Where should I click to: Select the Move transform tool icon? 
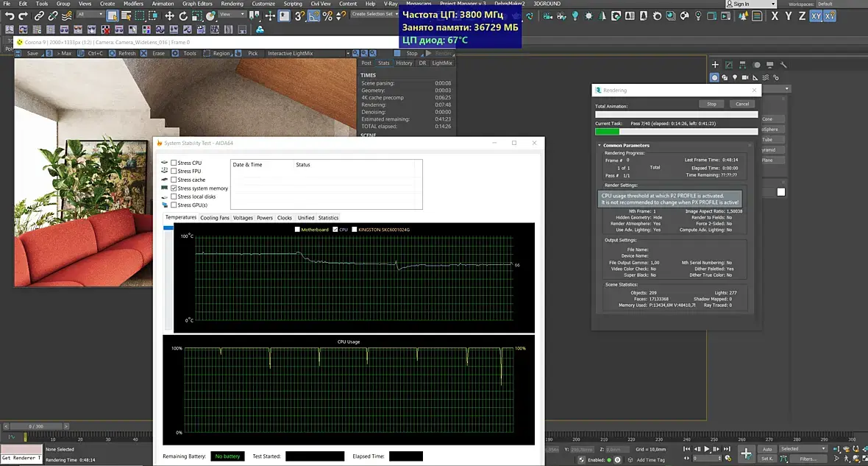pyautogui.click(x=170, y=15)
